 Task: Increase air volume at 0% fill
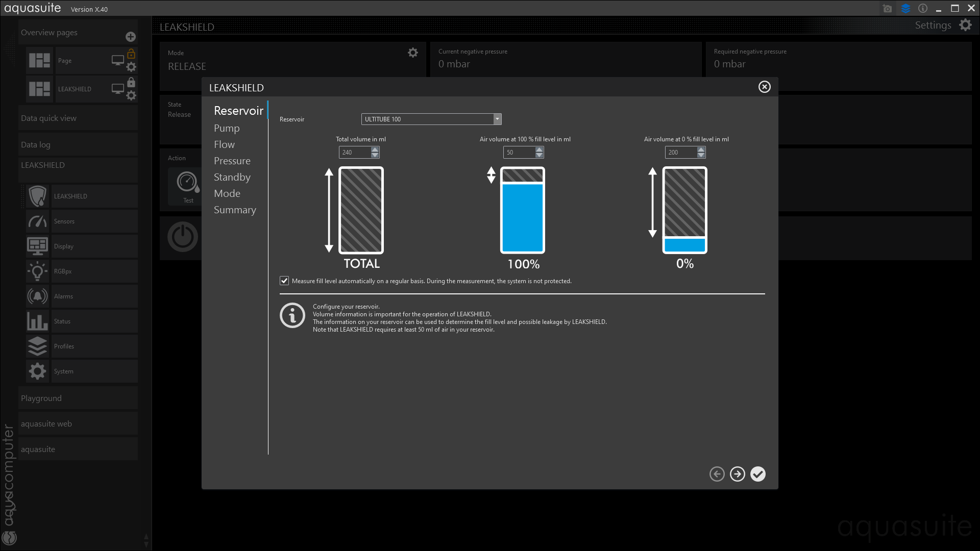701,149
